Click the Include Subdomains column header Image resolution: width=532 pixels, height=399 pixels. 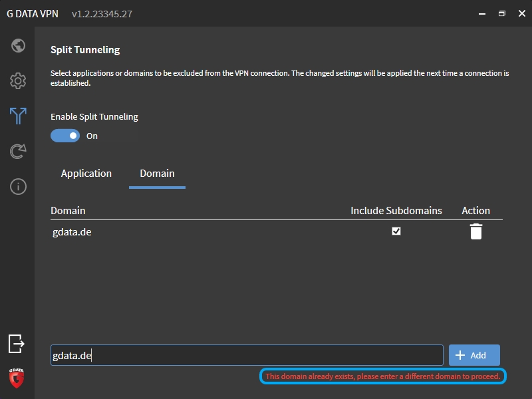point(396,211)
